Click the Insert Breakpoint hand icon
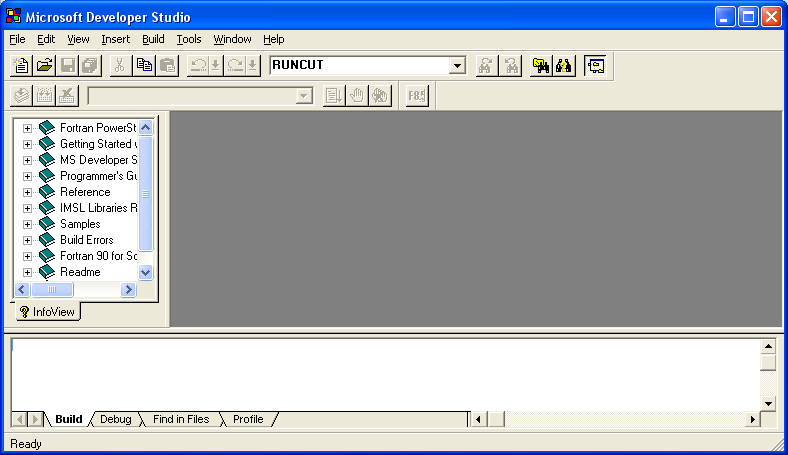This screenshot has height=455, width=788. (x=357, y=96)
